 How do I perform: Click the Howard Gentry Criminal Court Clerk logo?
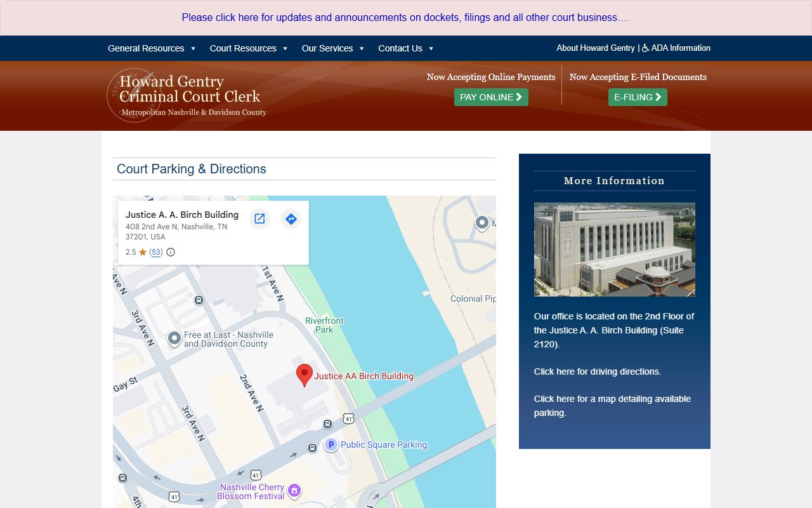pyautogui.click(x=187, y=95)
